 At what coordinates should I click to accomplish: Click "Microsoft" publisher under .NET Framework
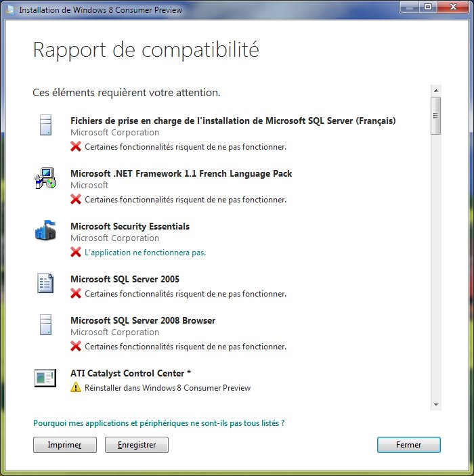pos(89,185)
